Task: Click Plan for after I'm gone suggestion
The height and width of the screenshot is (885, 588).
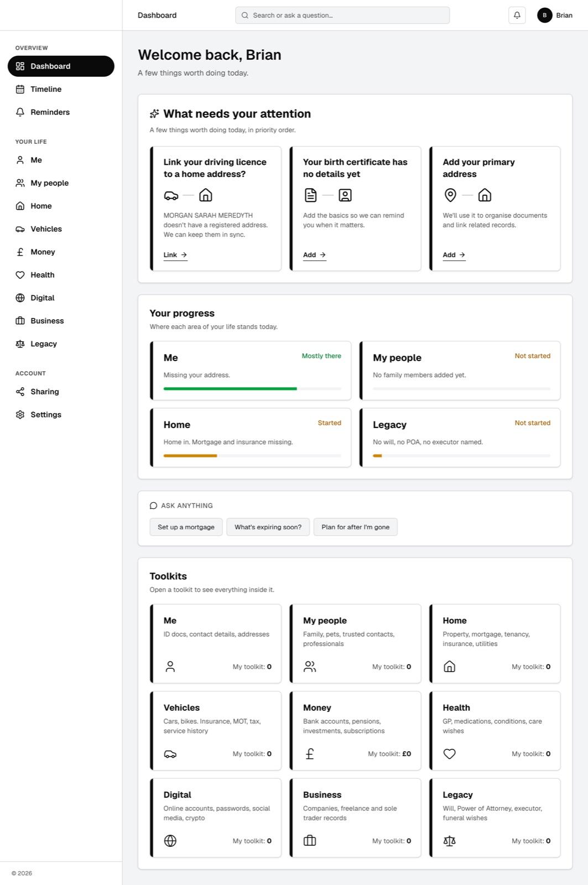Action: pyautogui.click(x=356, y=527)
